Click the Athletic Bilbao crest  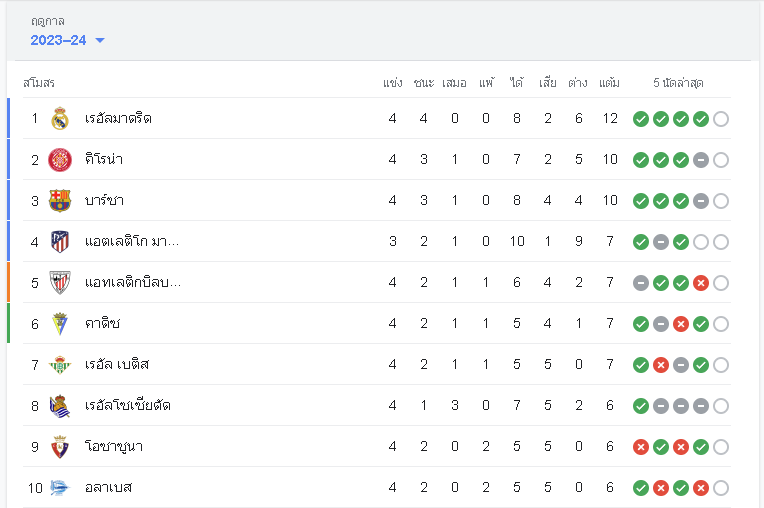tap(59, 282)
